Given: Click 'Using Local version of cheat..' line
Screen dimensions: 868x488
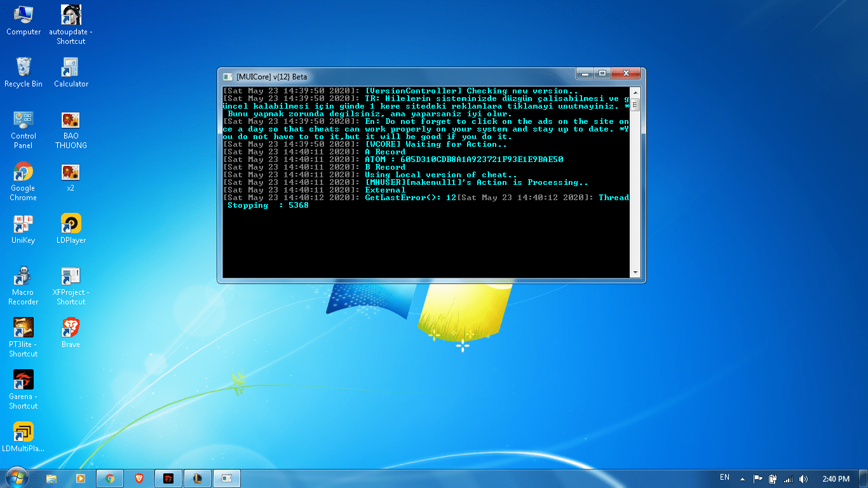Looking at the screenshot, I should [441, 175].
